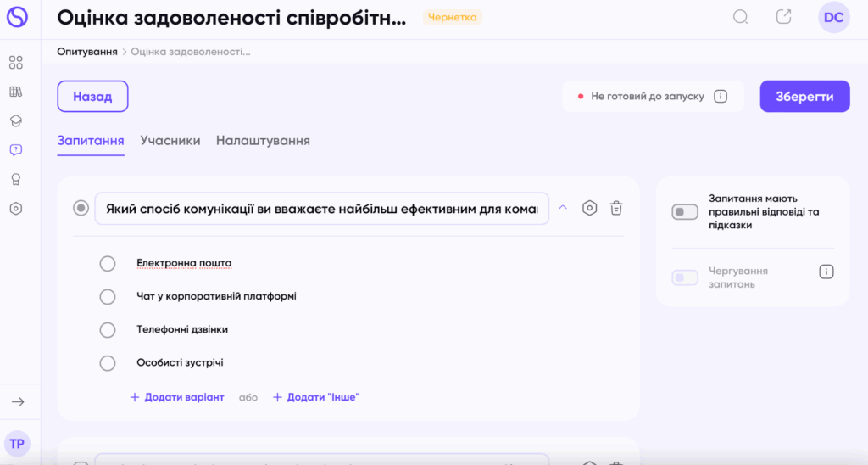Viewport: 868px width, 465px height.
Task: Open the graduation cap courses icon
Action: (x=15, y=121)
